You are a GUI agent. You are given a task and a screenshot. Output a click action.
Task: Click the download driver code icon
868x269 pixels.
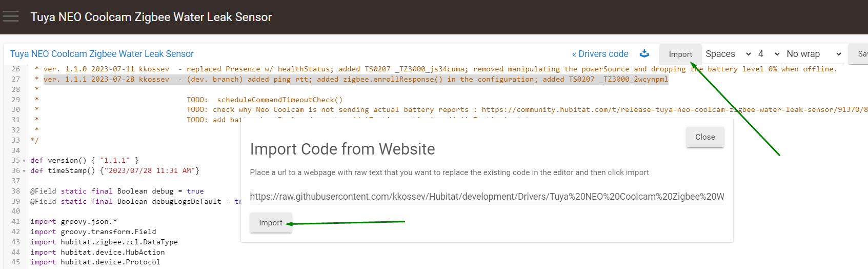644,53
